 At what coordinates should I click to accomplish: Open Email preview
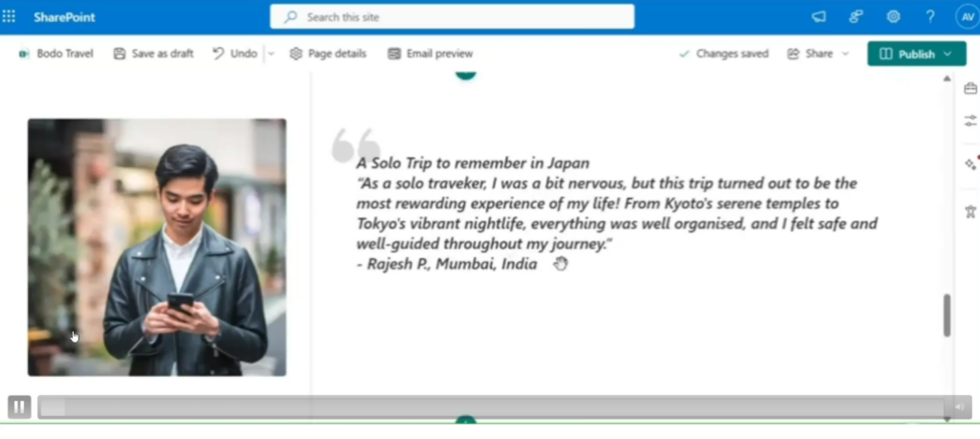click(x=430, y=54)
